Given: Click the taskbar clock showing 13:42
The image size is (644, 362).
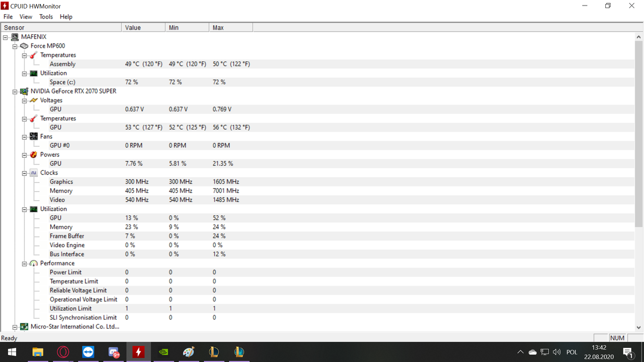Looking at the screenshot, I should point(599,352).
